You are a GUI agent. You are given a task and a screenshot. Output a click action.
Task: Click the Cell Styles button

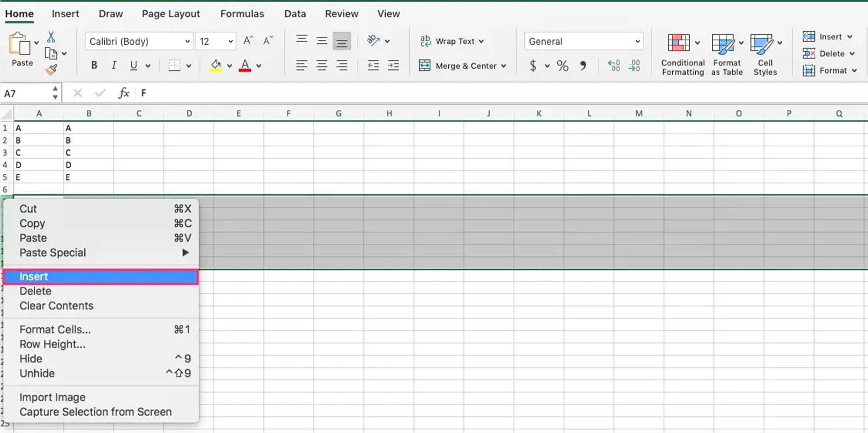[x=765, y=54]
